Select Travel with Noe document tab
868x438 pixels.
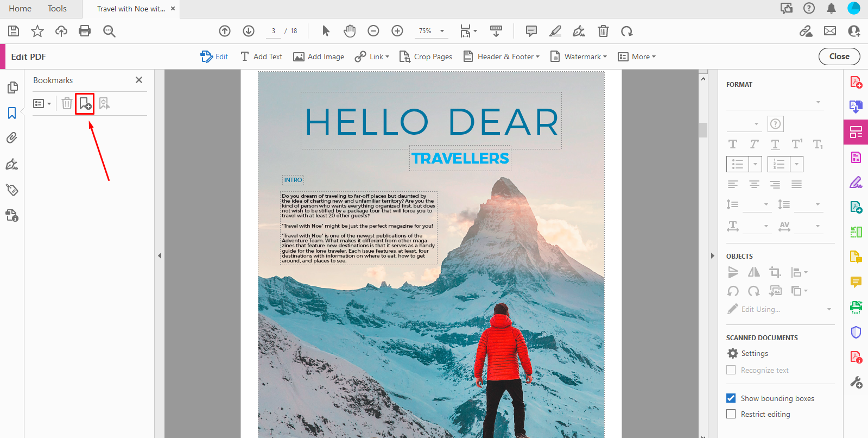tap(131, 9)
